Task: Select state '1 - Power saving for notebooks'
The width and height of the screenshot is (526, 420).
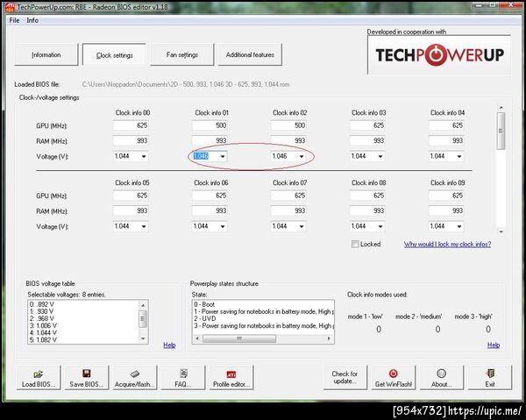Action: [263, 311]
